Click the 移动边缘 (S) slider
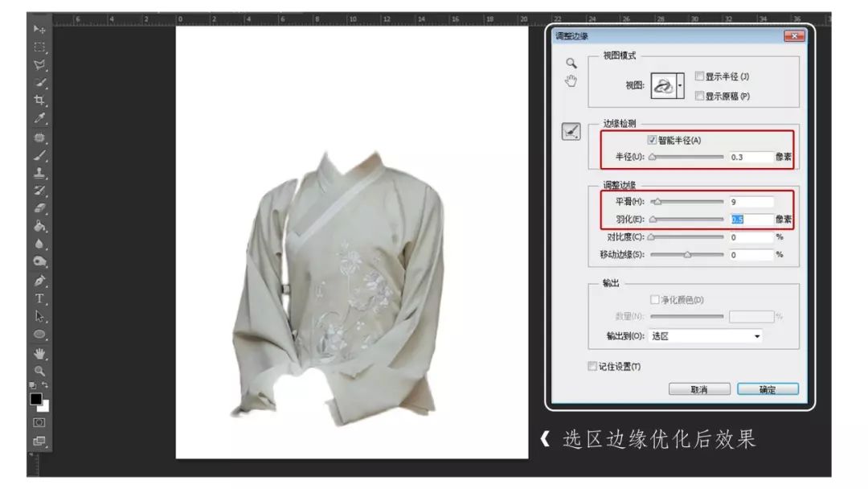 pos(687,255)
